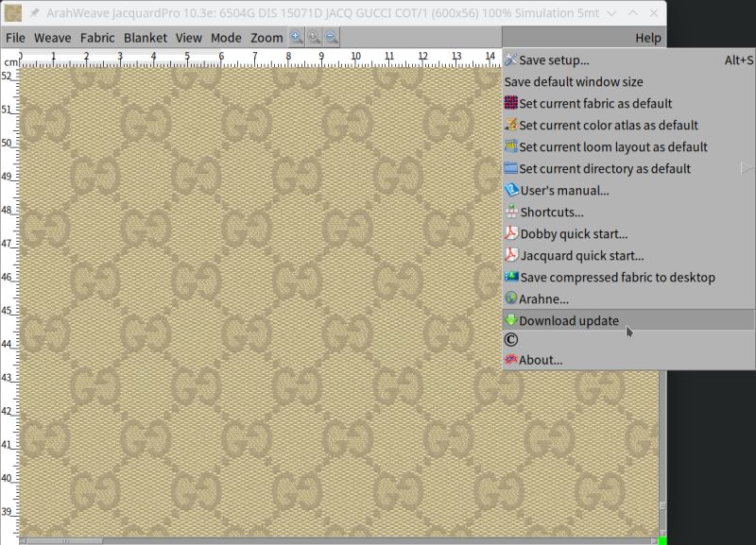Screen dimensions: 756x545
Task: Minimize window using title bar down chevron
Action: coord(611,13)
